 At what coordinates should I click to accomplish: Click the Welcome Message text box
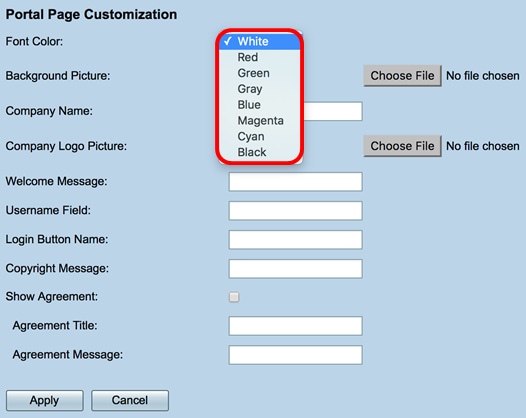pyautogui.click(x=296, y=182)
